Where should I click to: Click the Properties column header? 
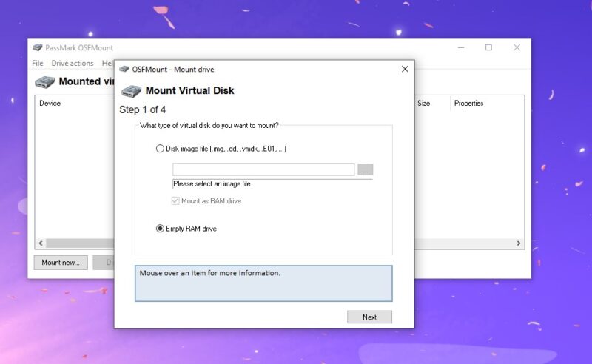coord(468,103)
